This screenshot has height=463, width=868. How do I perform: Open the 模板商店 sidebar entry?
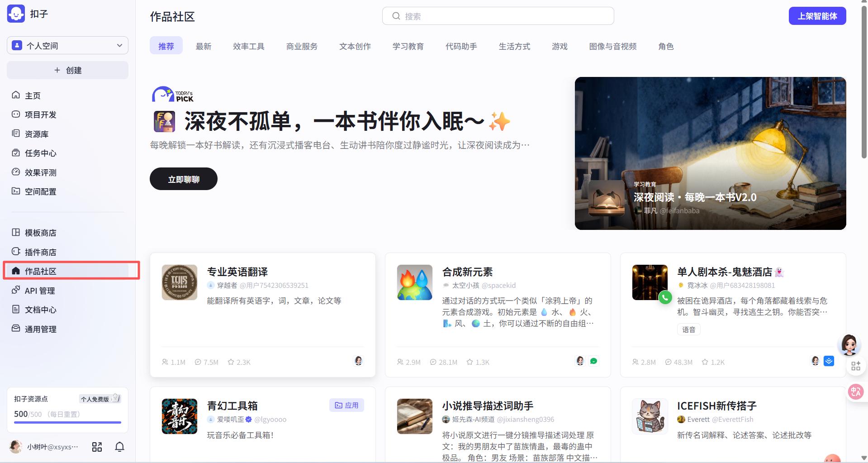tap(40, 232)
